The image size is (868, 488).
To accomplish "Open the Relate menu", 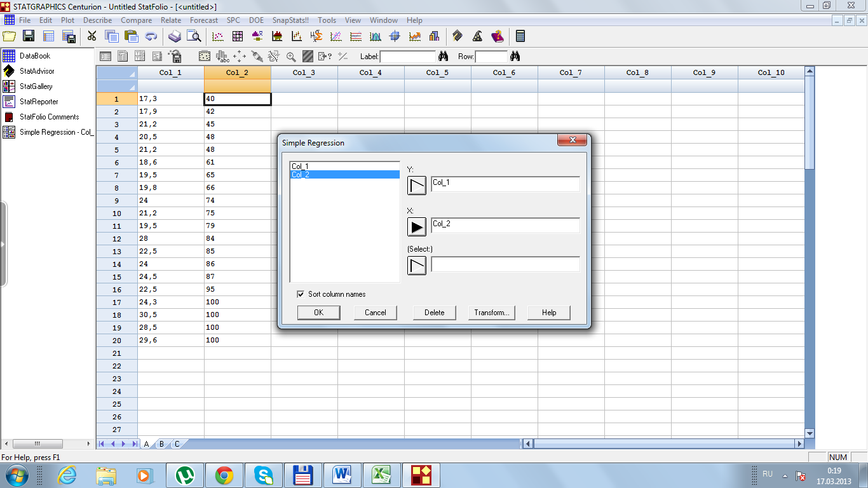I will pyautogui.click(x=171, y=20).
